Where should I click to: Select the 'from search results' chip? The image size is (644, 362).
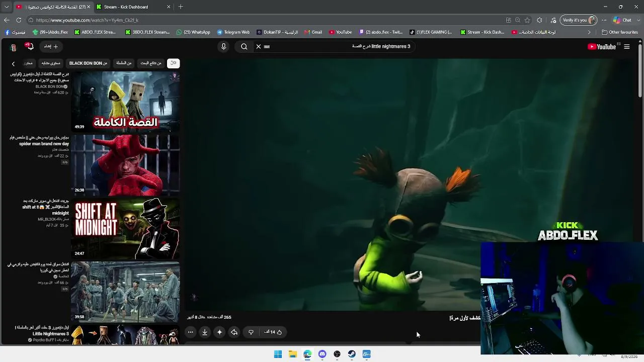pyautogui.click(x=151, y=63)
